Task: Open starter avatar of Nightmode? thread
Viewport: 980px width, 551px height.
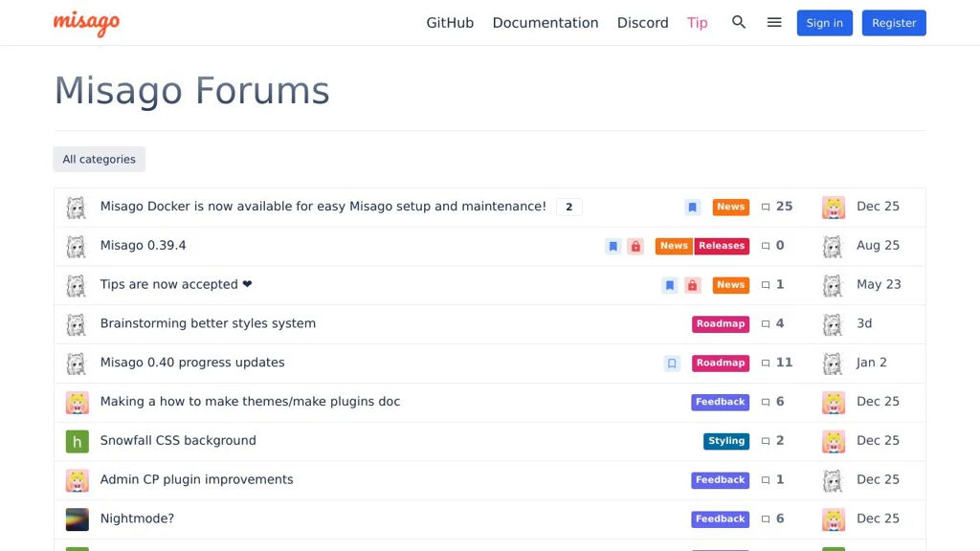Action: click(77, 519)
